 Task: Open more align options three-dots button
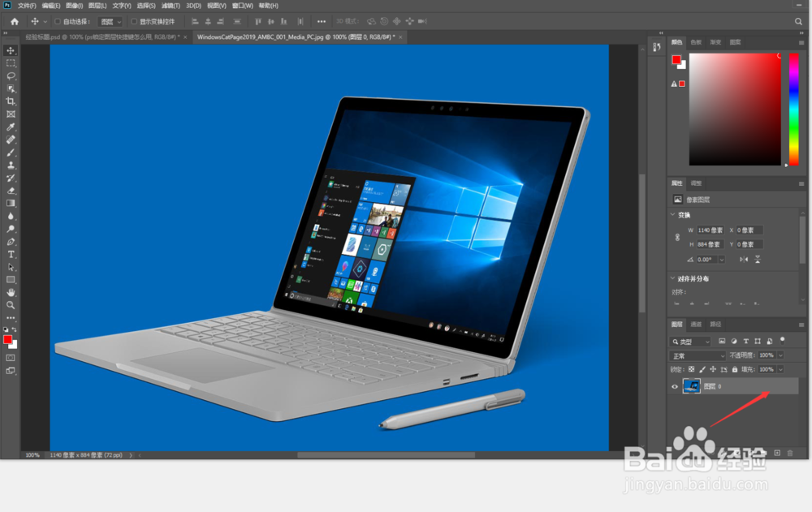coord(321,21)
